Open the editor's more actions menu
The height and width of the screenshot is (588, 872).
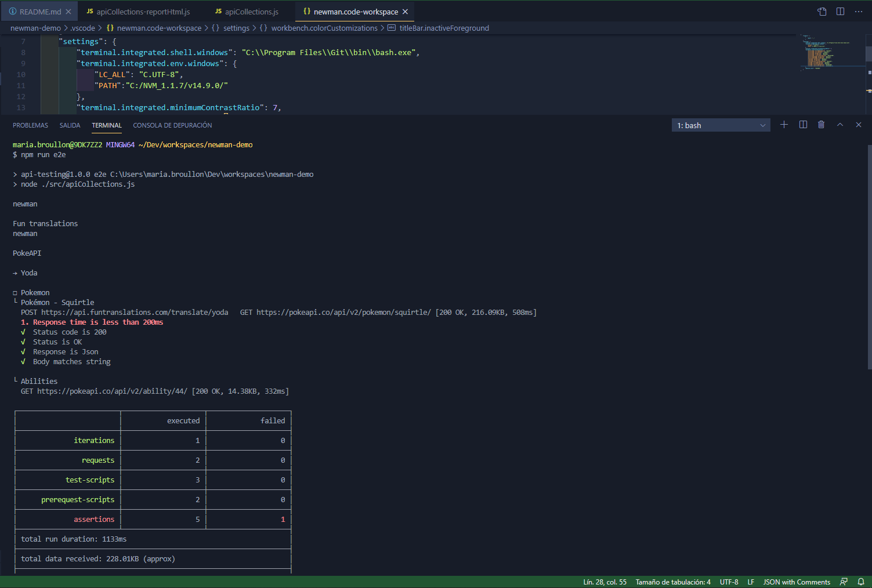coord(859,12)
